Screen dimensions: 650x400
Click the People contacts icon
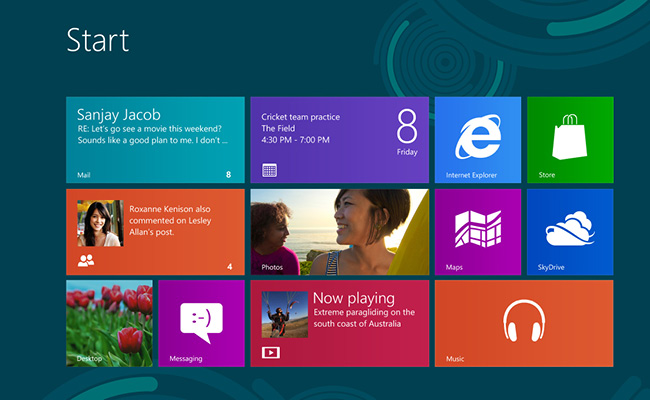[x=86, y=261]
